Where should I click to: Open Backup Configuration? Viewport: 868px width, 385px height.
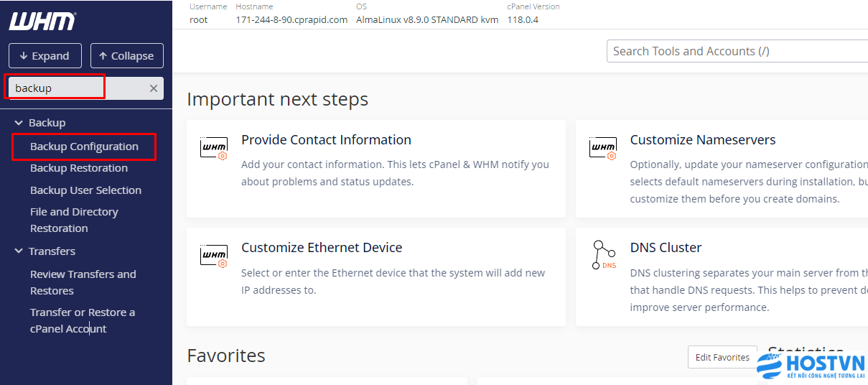click(84, 147)
